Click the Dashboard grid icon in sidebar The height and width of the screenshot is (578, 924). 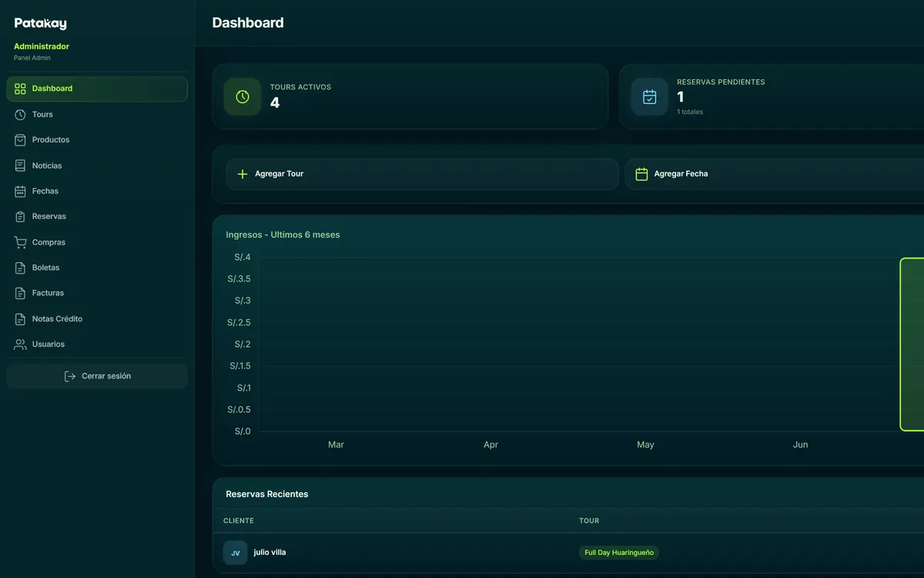tap(20, 89)
